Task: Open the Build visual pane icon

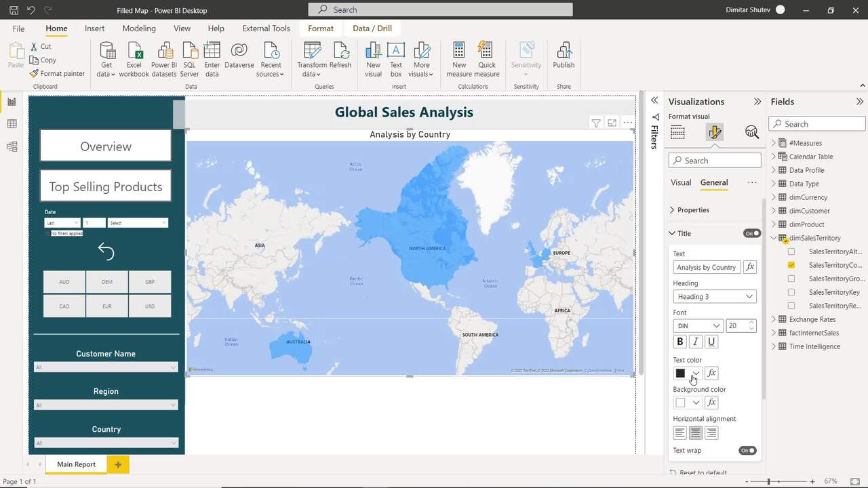Action: [x=677, y=132]
